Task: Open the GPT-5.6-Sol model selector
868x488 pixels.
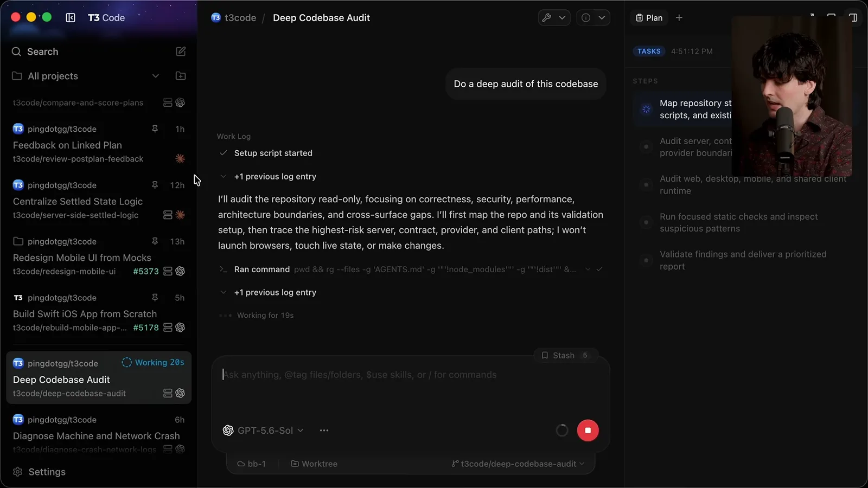Action: tap(263, 431)
